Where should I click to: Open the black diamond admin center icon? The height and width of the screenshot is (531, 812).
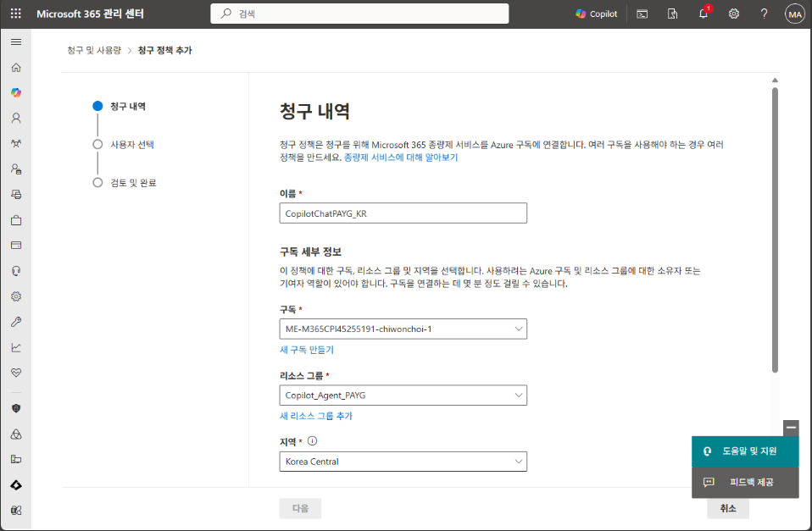point(16,485)
